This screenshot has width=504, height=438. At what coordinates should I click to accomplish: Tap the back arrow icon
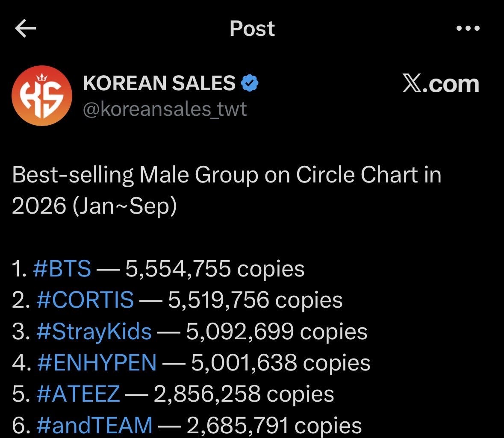pyautogui.click(x=25, y=28)
